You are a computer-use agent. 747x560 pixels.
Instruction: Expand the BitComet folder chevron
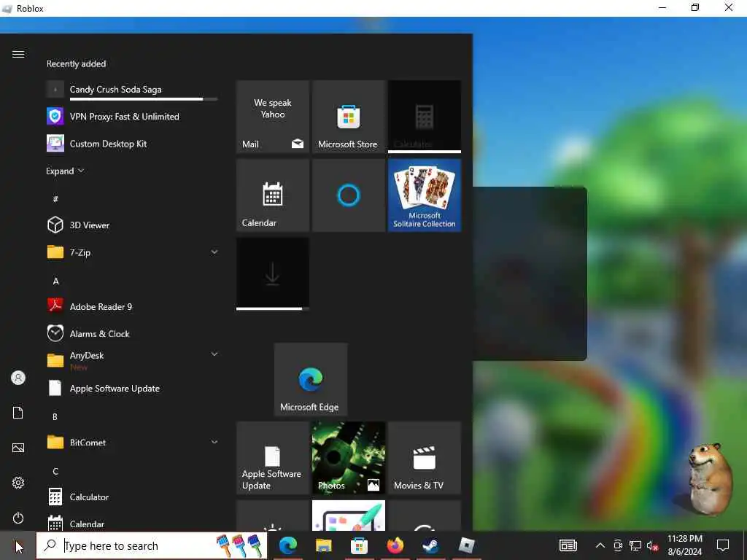214,443
